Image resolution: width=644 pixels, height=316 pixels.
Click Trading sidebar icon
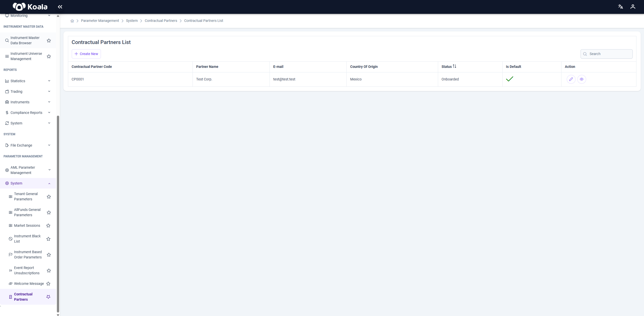7,92
